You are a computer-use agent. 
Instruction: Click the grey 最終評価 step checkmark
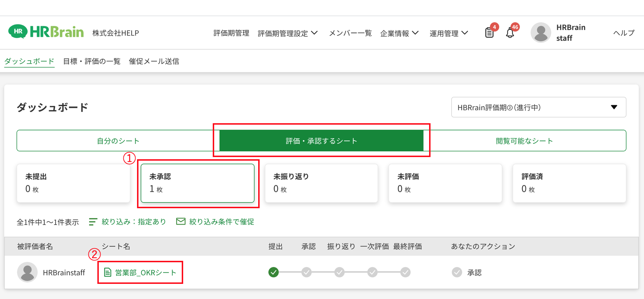point(405,272)
